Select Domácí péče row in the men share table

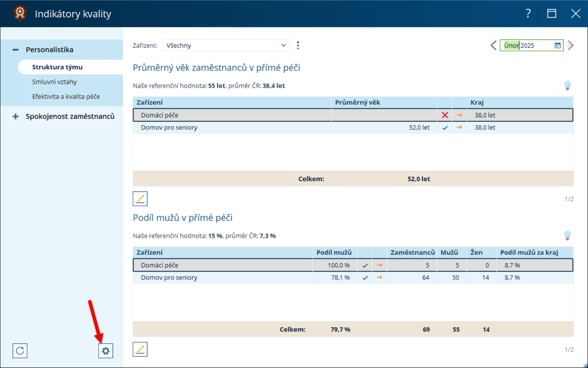[353, 265]
